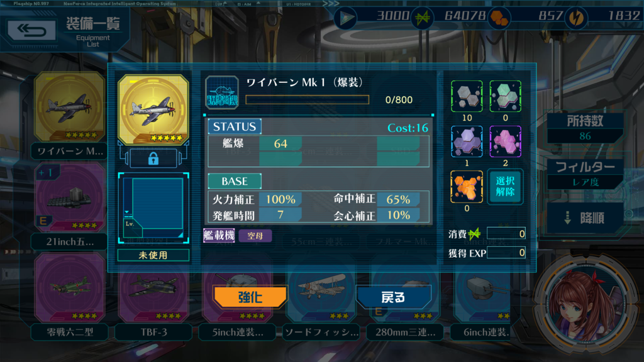Click the 選択解除 deselect button
The image size is (644, 362).
coord(505,186)
